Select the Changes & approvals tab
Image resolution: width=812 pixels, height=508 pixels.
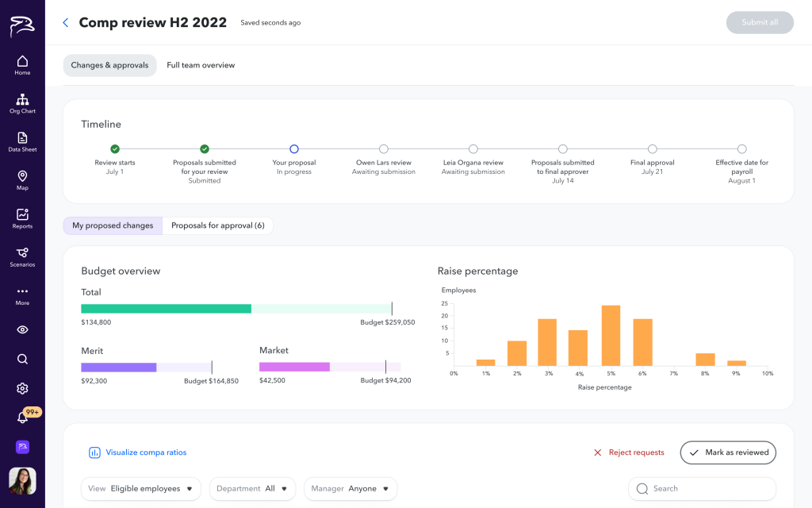click(x=109, y=65)
